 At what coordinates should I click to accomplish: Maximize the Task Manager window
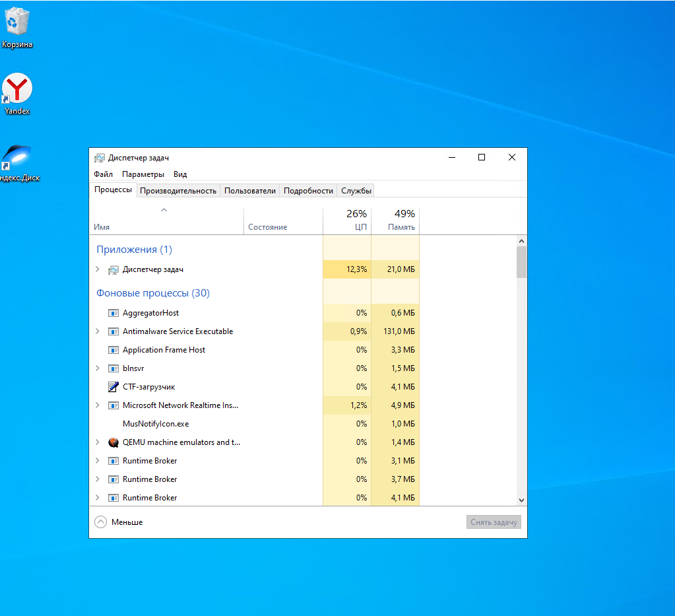click(482, 157)
